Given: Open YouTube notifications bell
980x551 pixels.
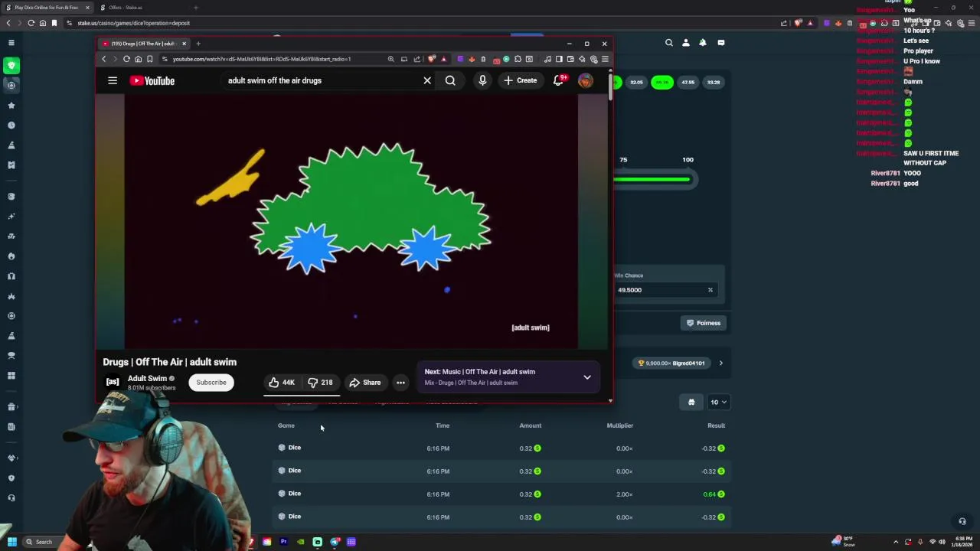Looking at the screenshot, I should (x=559, y=80).
